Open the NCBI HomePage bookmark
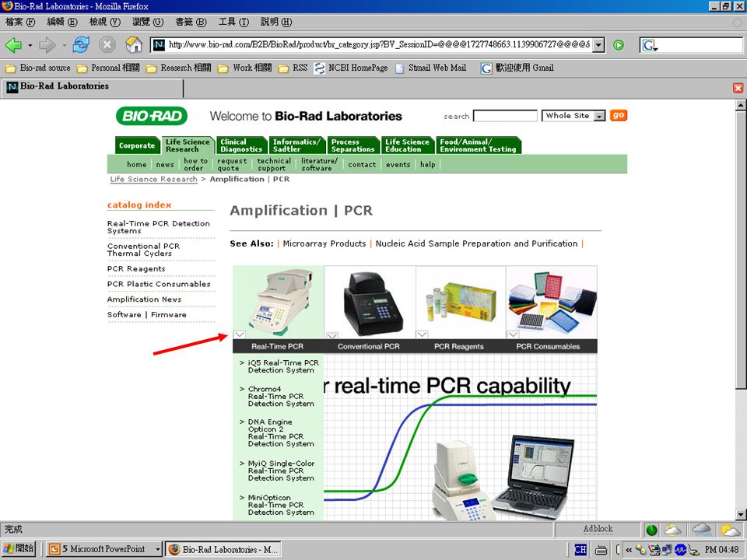747x560 pixels. pyautogui.click(x=351, y=68)
